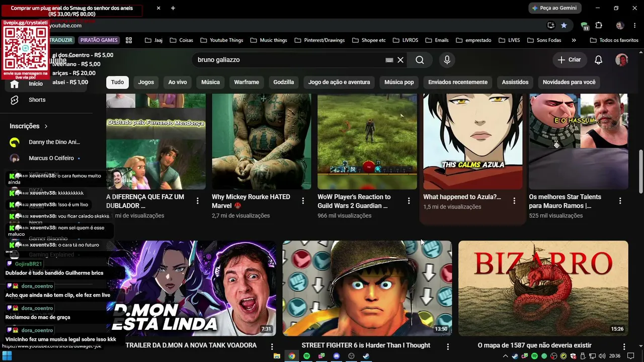Open the Youtube Things bookmarks folder
644x362 pixels.
tap(221, 40)
